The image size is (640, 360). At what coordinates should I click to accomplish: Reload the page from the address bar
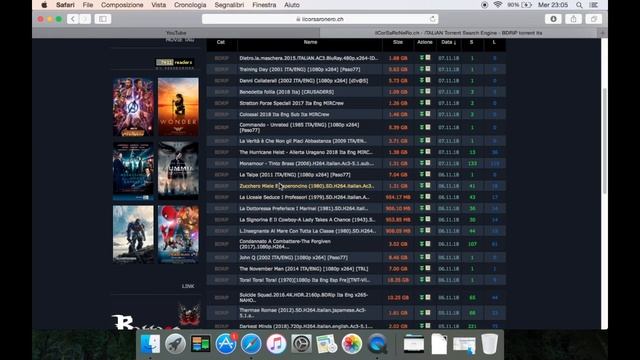[432, 19]
